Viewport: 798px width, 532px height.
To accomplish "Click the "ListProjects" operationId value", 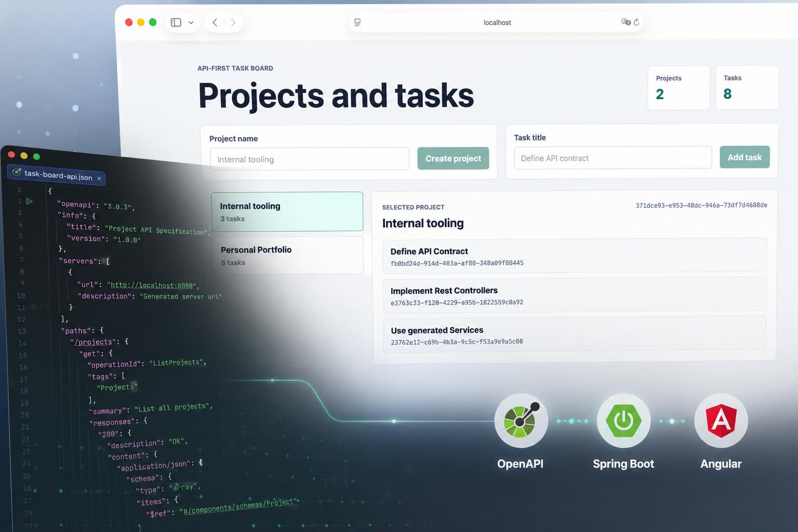I will (176, 362).
